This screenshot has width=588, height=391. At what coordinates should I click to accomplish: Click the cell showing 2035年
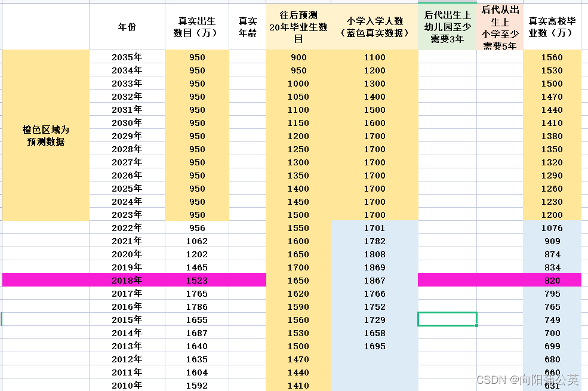126,57
